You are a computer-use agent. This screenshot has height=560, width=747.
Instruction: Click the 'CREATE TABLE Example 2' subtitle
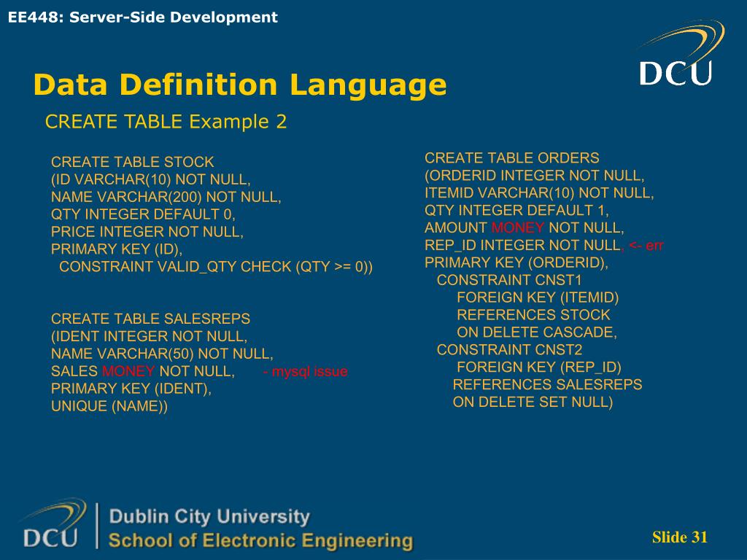pos(166,122)
